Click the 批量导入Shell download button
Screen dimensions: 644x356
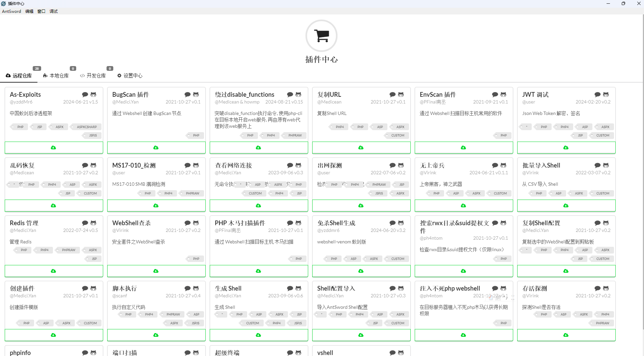(566, 206)
